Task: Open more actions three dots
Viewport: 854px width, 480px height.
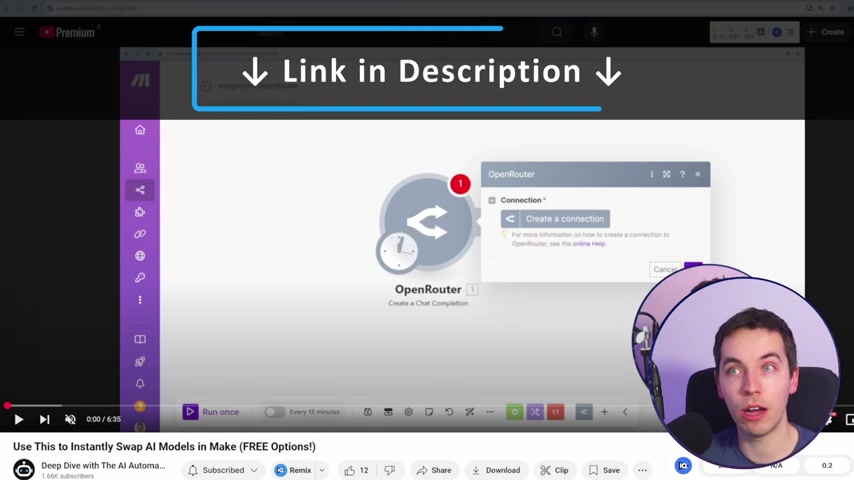Action: (643, 470)
